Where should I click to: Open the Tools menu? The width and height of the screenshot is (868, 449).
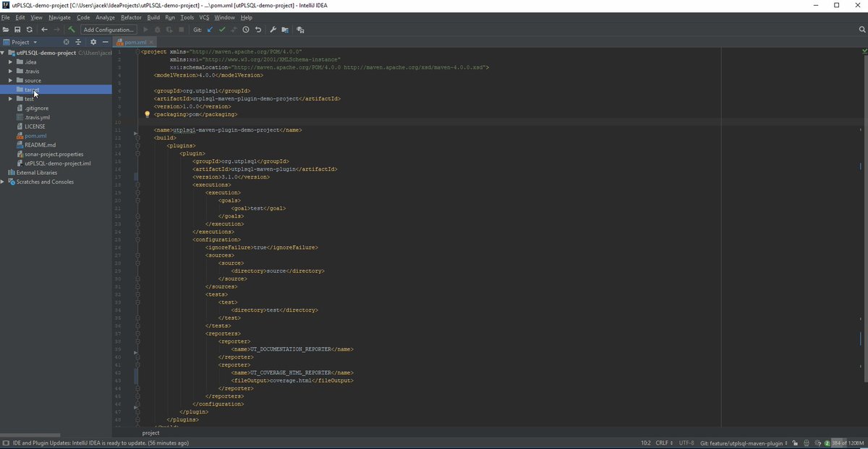click(187, 17)
